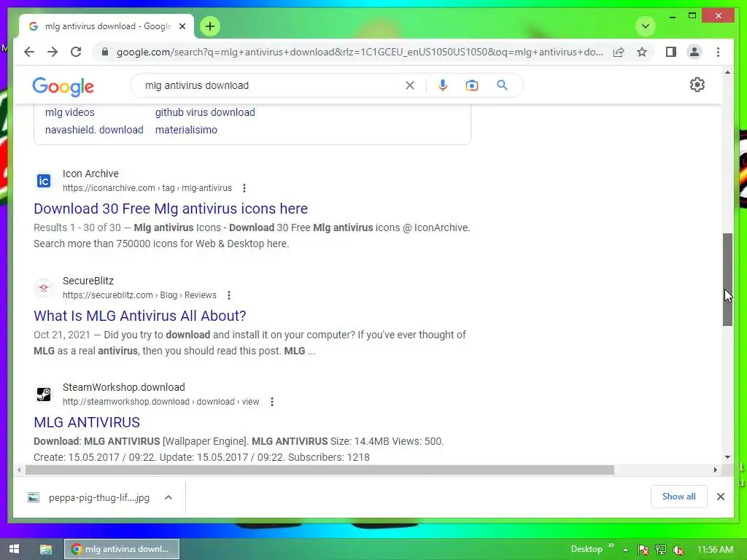The height and width of the screenshot is (560, 747).
Task: Click the steamworkshop.download URL breadcrumb
Action: 160,402
